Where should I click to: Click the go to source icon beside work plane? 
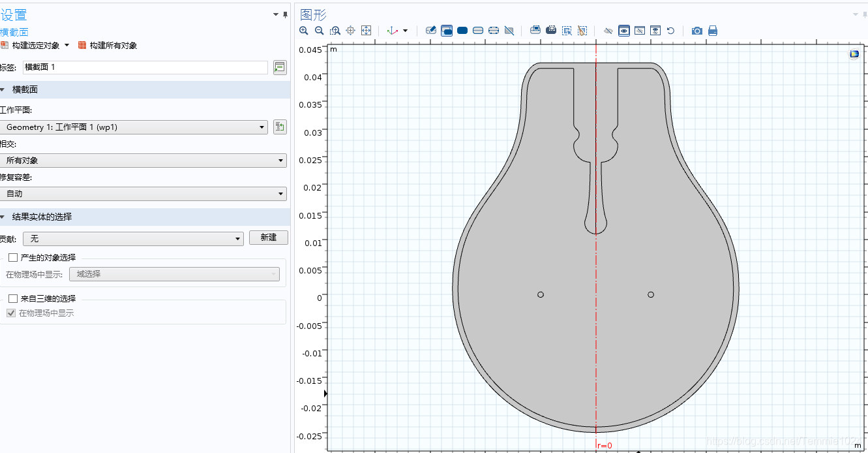click(280, 127)
